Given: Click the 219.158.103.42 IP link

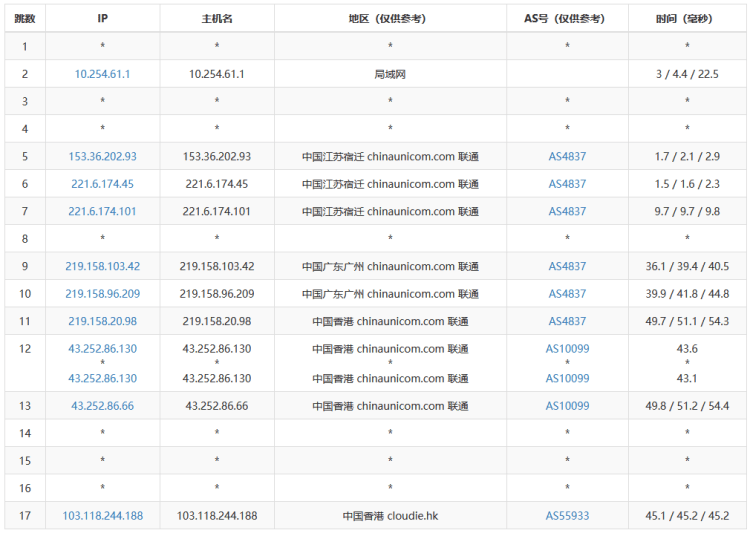Looking at the screenshot, I should pos(102,267).
